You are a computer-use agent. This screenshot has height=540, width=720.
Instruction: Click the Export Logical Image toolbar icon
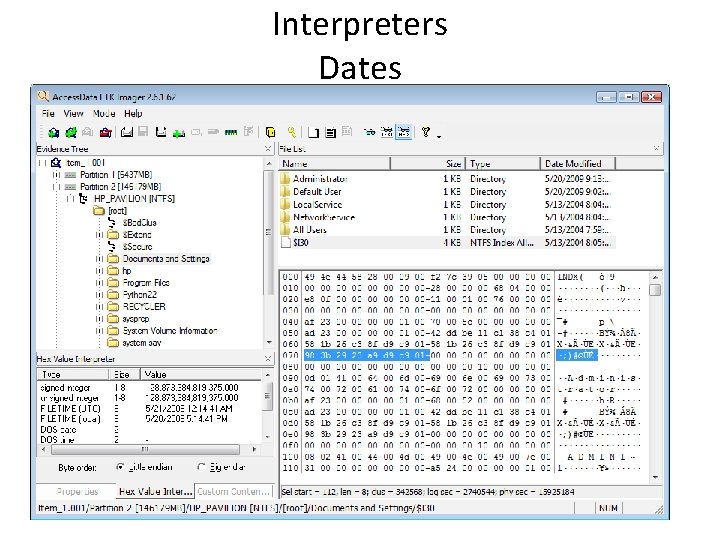(161, 132)
